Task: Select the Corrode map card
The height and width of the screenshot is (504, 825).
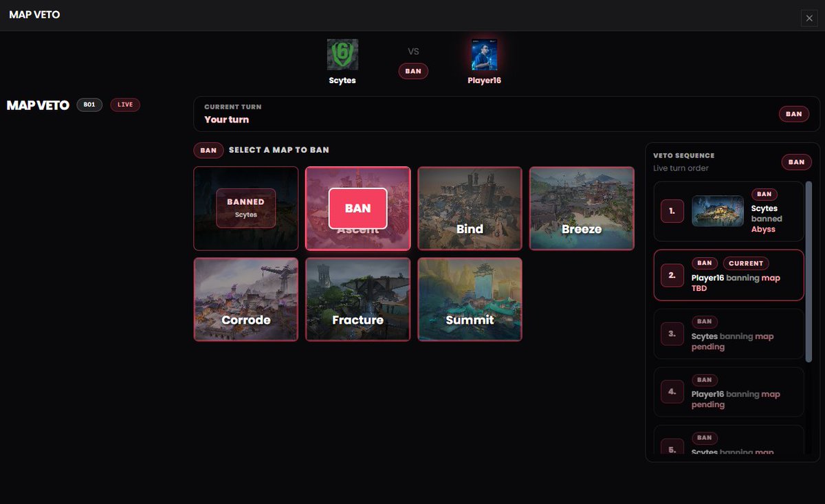Action: click(246, 299)
